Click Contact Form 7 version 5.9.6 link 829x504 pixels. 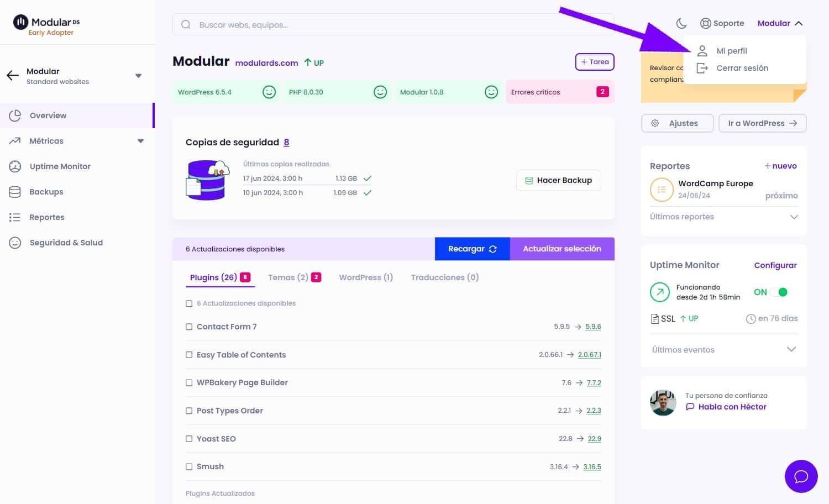593,327
